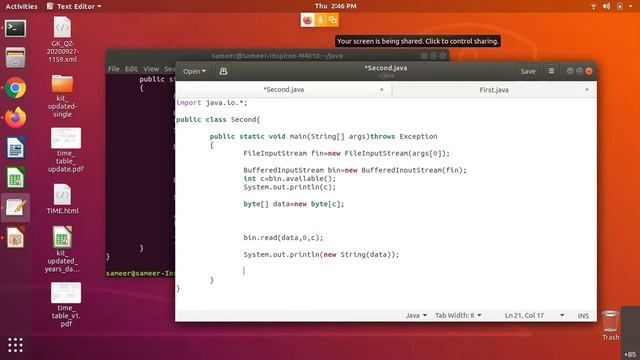
Task: Open LibreOffice Calc from the dock
Action: 16,177
